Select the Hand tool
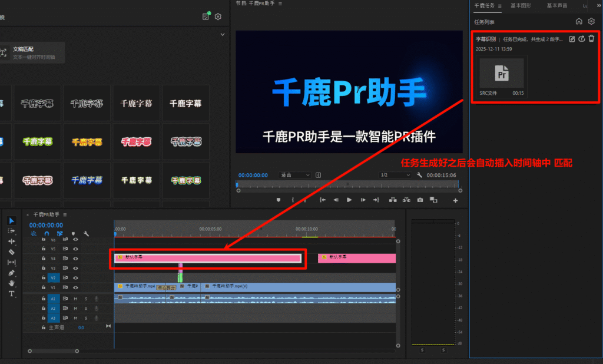This screenshot has height=364, width=603. coord(11,283)
